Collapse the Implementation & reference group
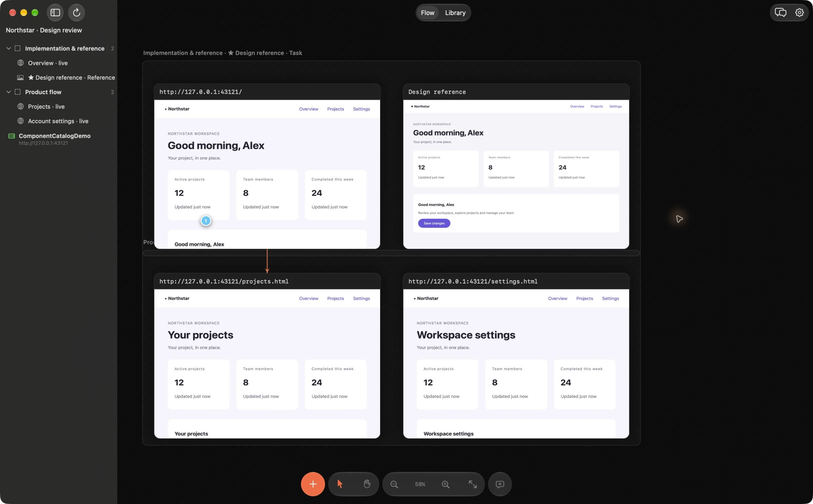 coord(8,48)
